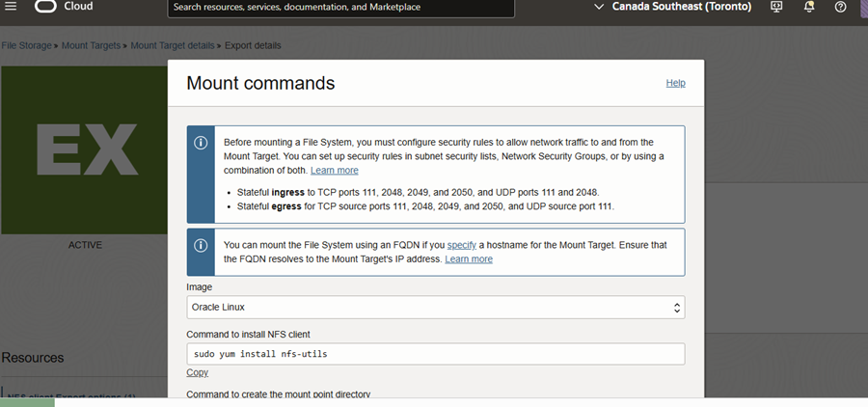The height and width of the screenshot is (407, 868).
Task: Open the notifications bell icon
Action: [x=809, y=7]
